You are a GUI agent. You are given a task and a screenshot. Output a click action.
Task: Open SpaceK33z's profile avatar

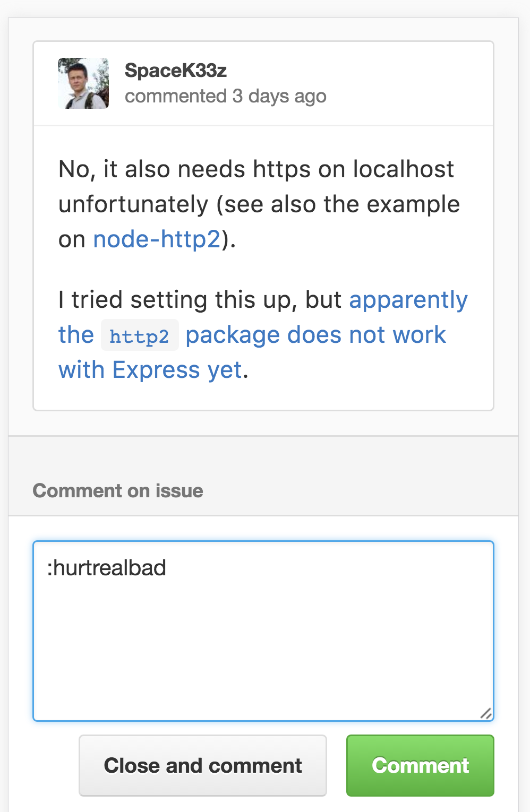click(x=83, y=83)
